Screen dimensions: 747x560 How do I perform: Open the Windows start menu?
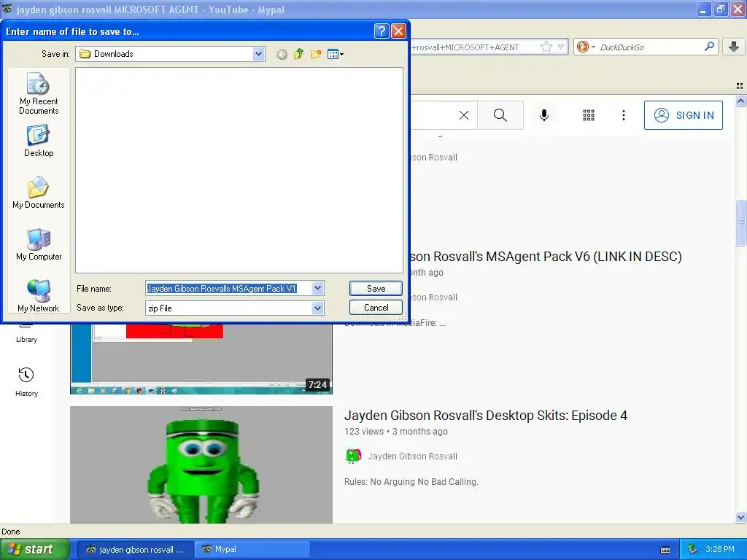coord(35,550)
